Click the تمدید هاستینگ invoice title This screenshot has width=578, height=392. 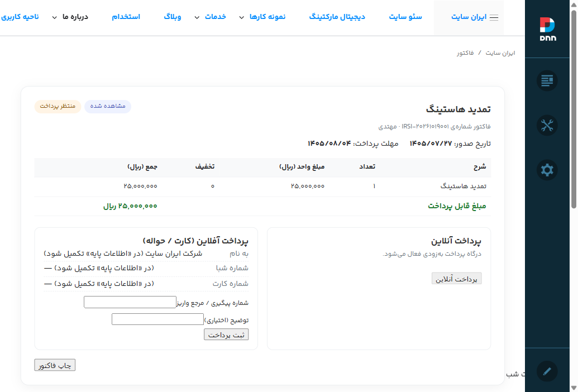point(458,109)
